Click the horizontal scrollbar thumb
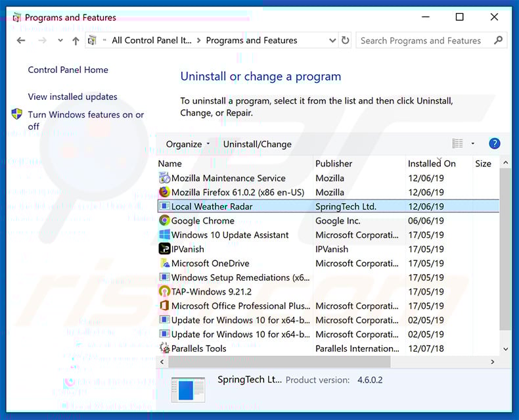The height and width of the screenshot is (420, 519). pos(279,362)
